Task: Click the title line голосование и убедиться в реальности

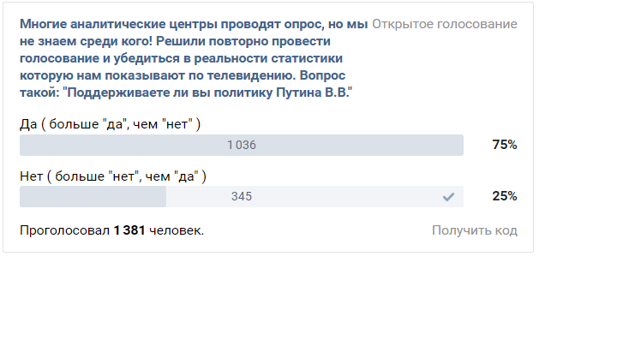Action: 181,58
